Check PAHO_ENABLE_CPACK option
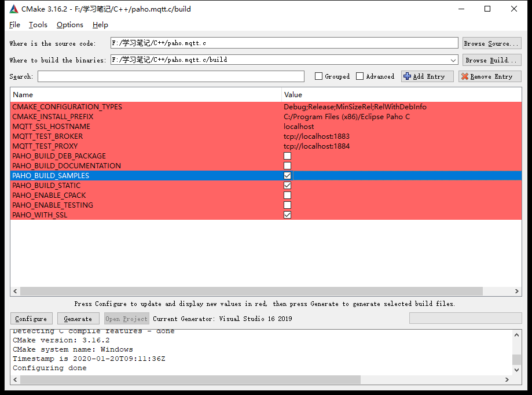This screenshot has width=532, height=395. (287, 195)
